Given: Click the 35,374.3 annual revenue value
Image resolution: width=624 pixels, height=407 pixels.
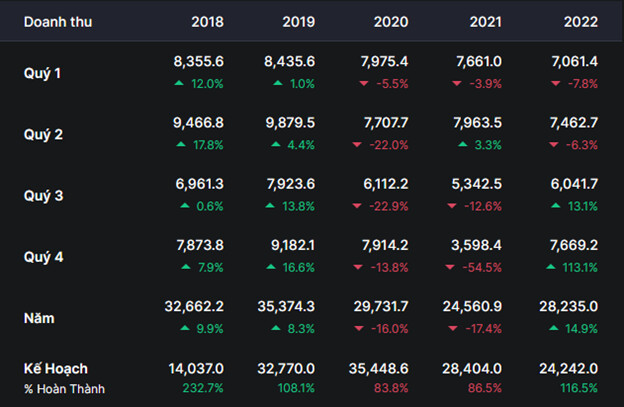Looking at the screenshot, I should [x=286, y=308].
